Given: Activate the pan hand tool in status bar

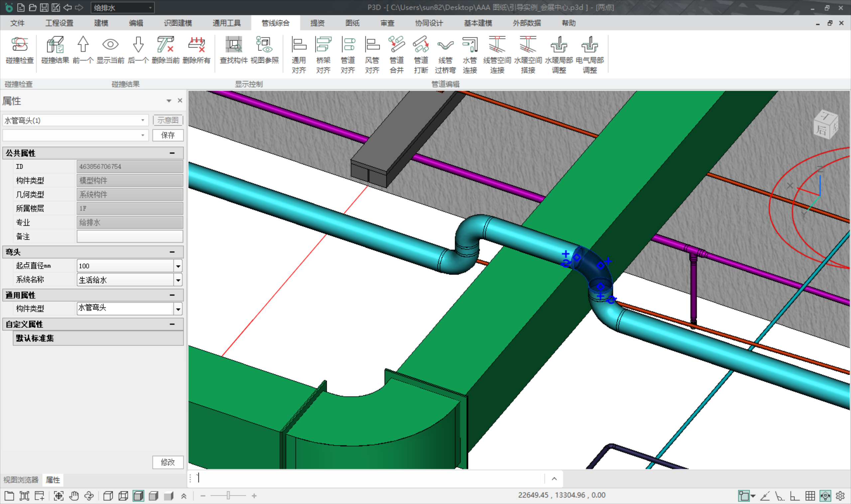Looking at the screenshot, I should click(x=74, y=496).
